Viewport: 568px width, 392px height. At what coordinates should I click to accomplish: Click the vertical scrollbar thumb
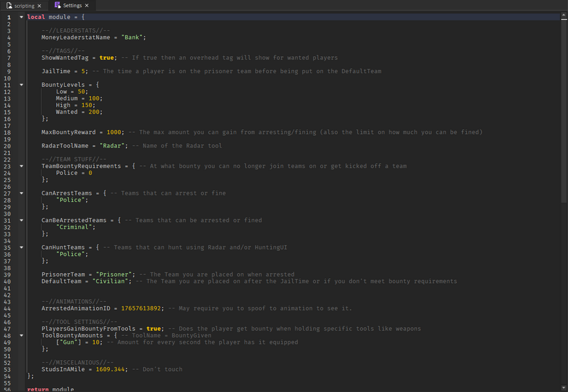(564, 110)
